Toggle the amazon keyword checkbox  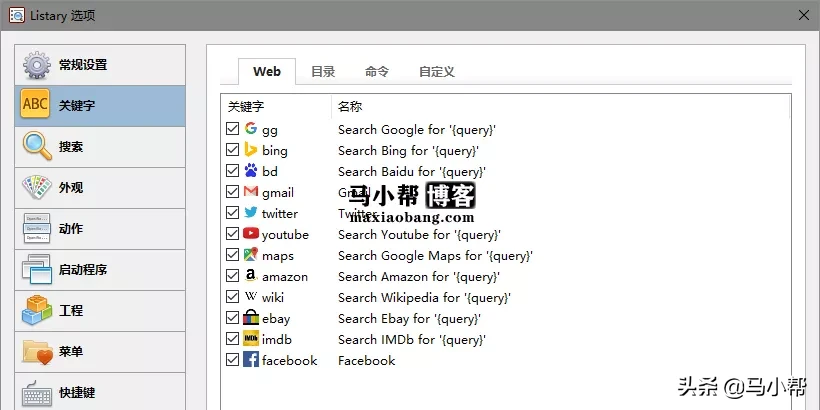coord(232,276)
